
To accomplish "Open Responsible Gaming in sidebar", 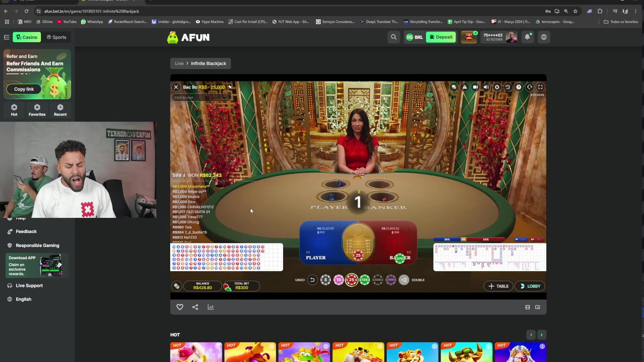I will click(38, 246).
